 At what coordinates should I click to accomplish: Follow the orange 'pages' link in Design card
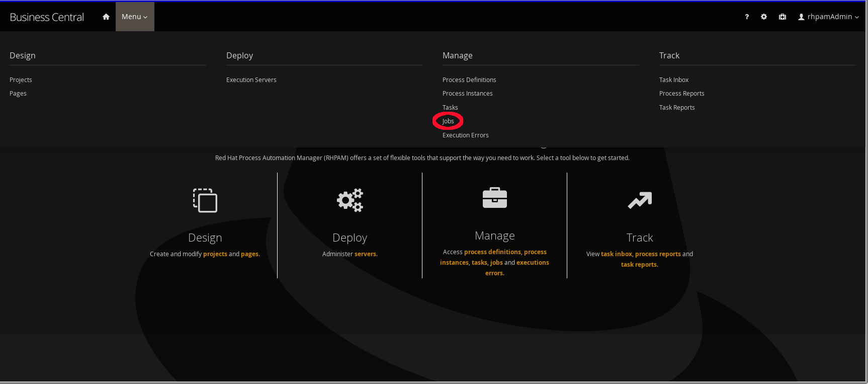point(249,254)
